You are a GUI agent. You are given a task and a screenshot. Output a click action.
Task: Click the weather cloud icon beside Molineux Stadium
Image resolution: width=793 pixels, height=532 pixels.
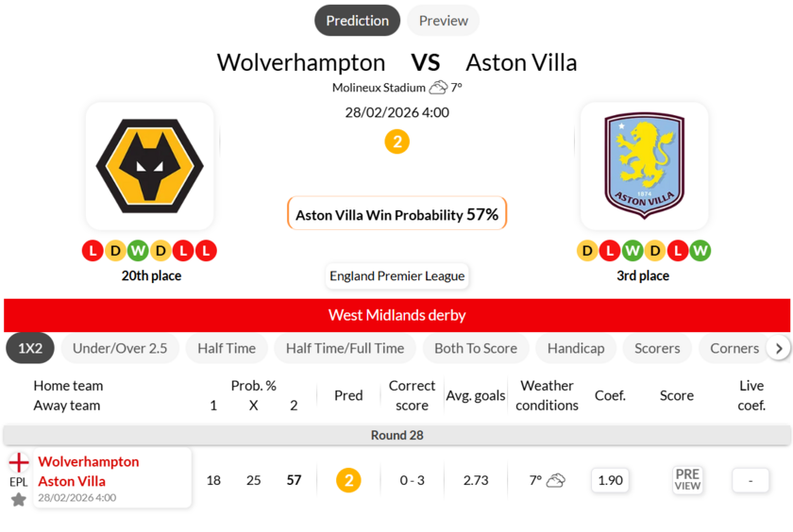click(x=438, y=88)
